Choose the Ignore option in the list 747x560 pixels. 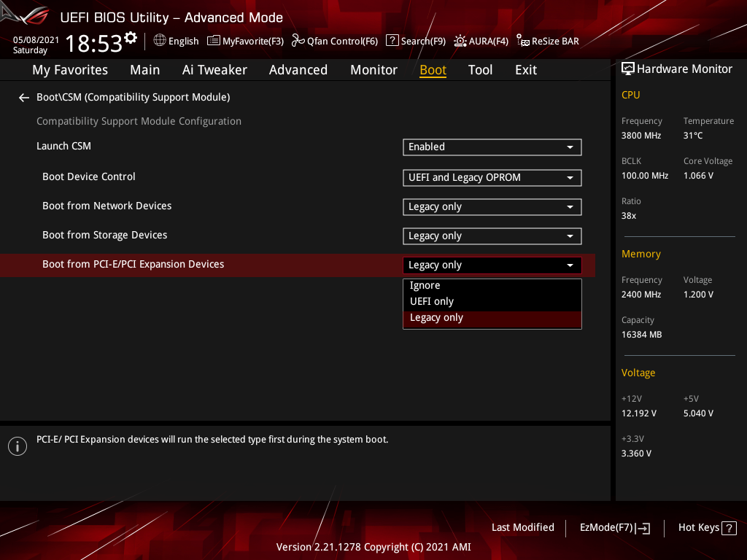tap(492, 285)
